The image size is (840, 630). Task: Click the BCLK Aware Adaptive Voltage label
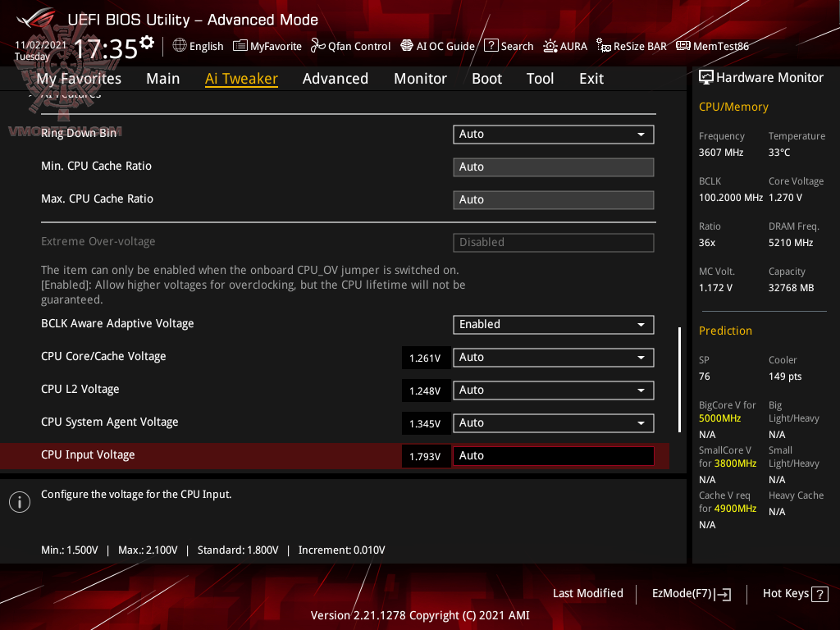point(117,323)
